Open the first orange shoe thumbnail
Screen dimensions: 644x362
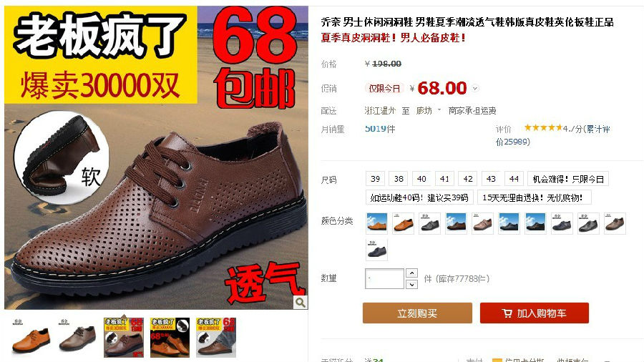(31, 338)
